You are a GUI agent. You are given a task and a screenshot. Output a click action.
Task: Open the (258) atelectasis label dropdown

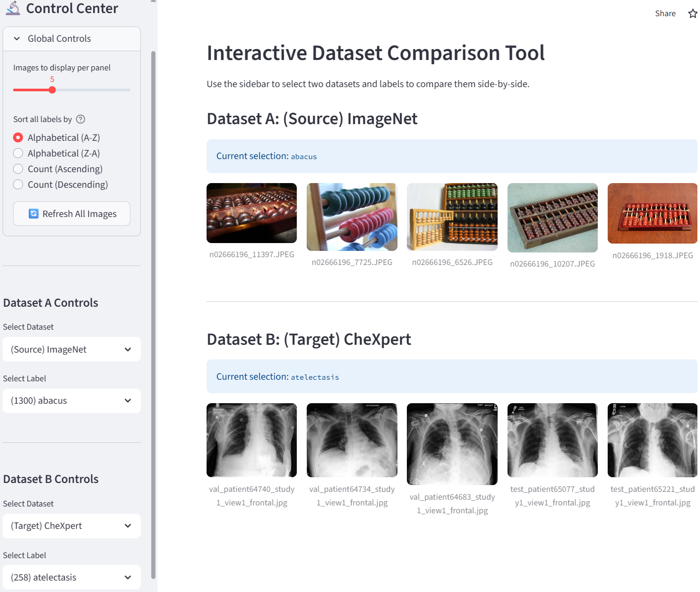click(x=71, y=577)
